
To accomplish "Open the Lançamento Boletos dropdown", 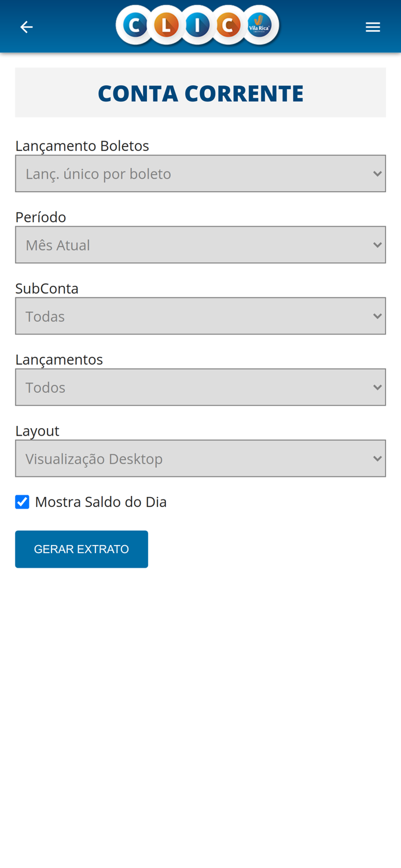I will [x=200, y=172].
